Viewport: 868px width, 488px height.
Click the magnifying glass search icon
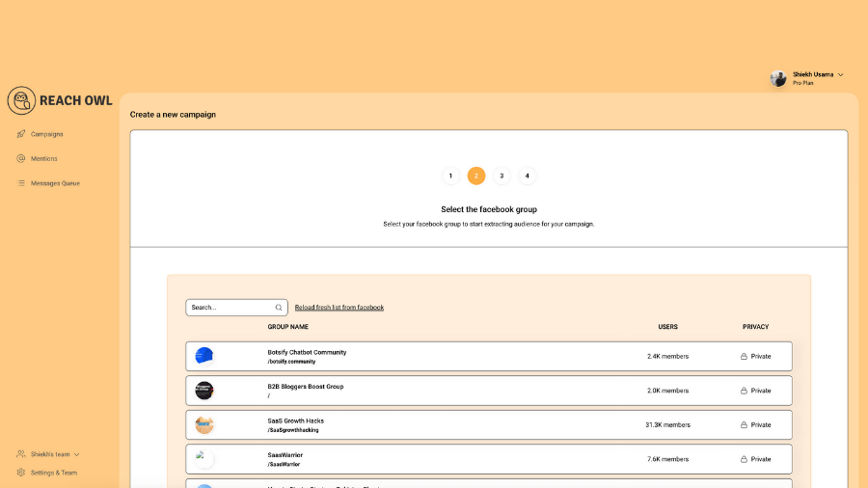pyautogui.click(x=279, y=308)
